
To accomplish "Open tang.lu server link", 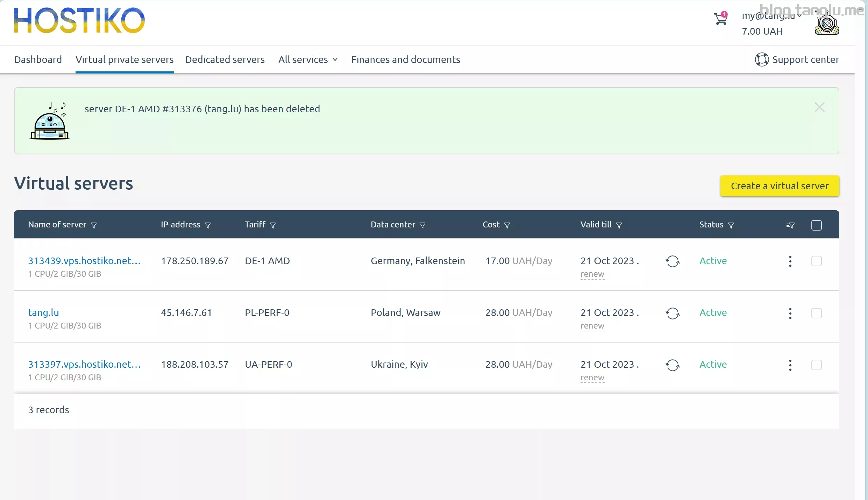I will tap(43, 312).
